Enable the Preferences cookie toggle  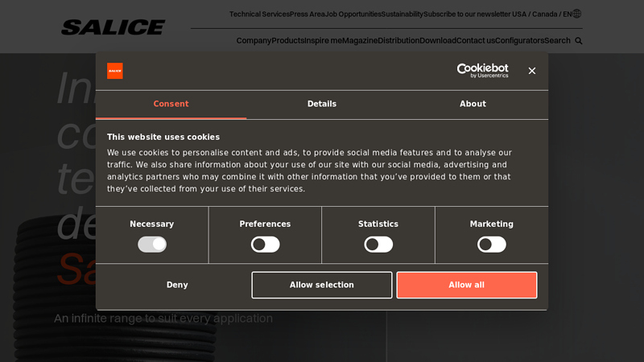point(265,245)
